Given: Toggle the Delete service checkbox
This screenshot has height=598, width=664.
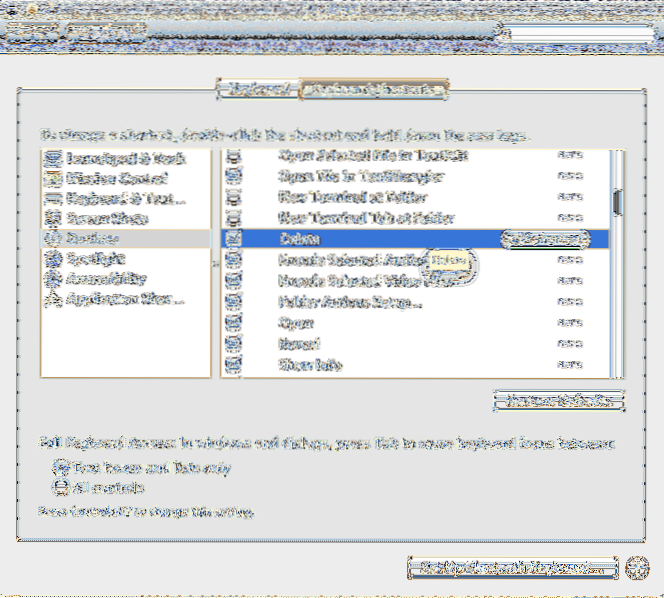Looking at the screenshot, I should (234, 239).
